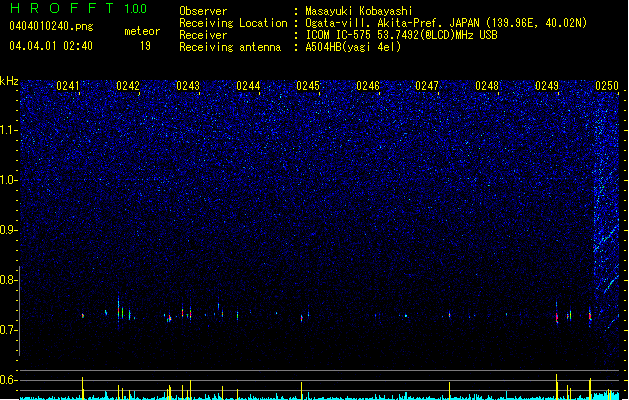Click the 1.1 frequency axis label
This screenshot has width=629, height=400.
pyautogui.click(x=8, y=130)
